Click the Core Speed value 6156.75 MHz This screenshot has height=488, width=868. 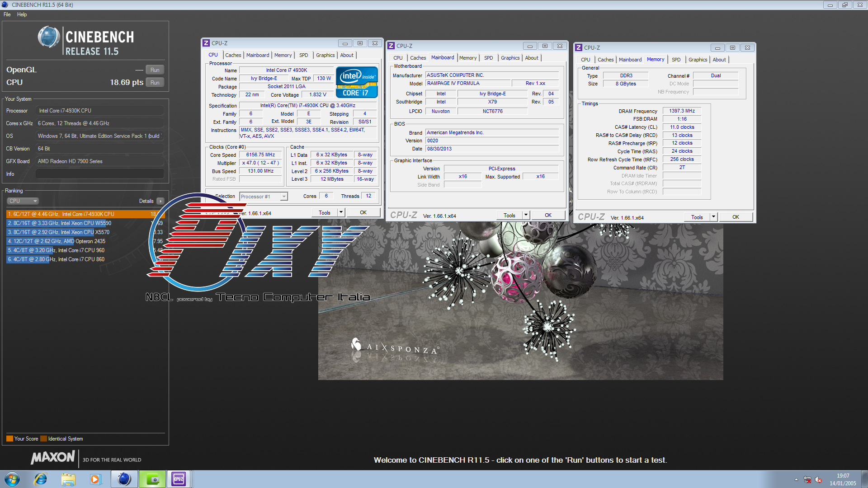(x=260, y=155)
